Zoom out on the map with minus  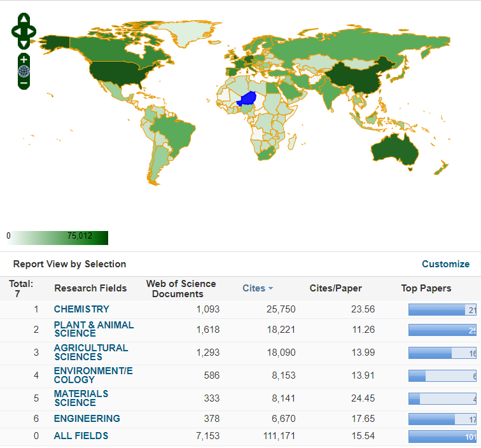(x=24, y=83)
